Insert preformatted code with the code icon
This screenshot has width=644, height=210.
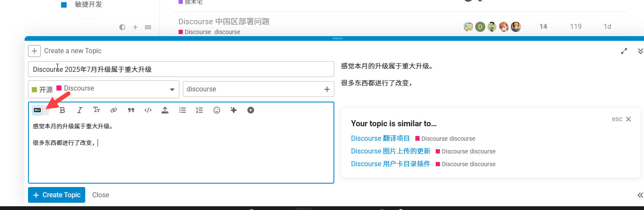tap(148, 111)
